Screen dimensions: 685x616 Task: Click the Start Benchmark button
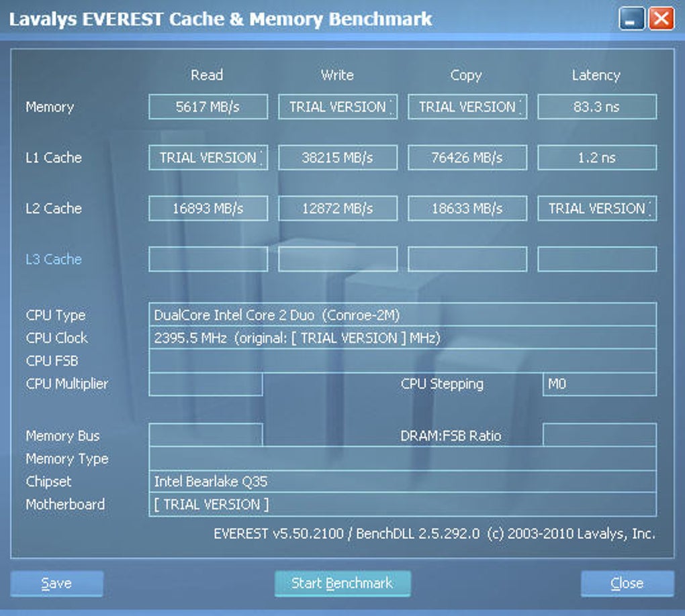click(342, 583)
